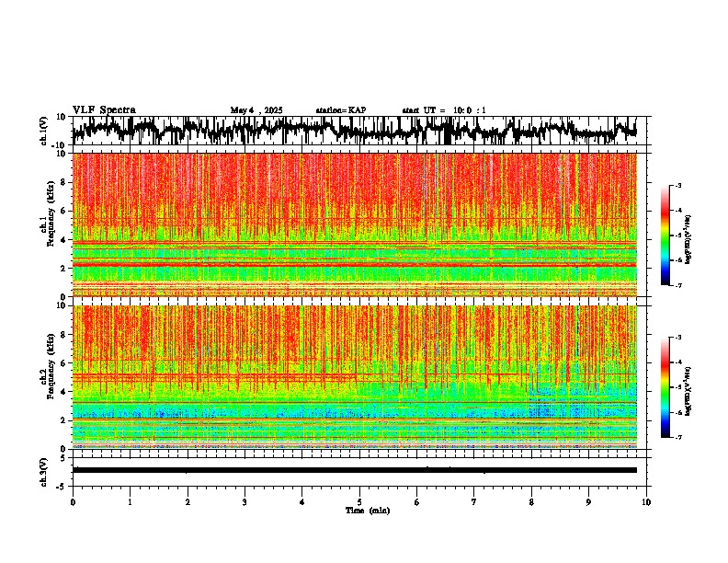Click the "Time (min)" axis label

[x=368, y=511]
